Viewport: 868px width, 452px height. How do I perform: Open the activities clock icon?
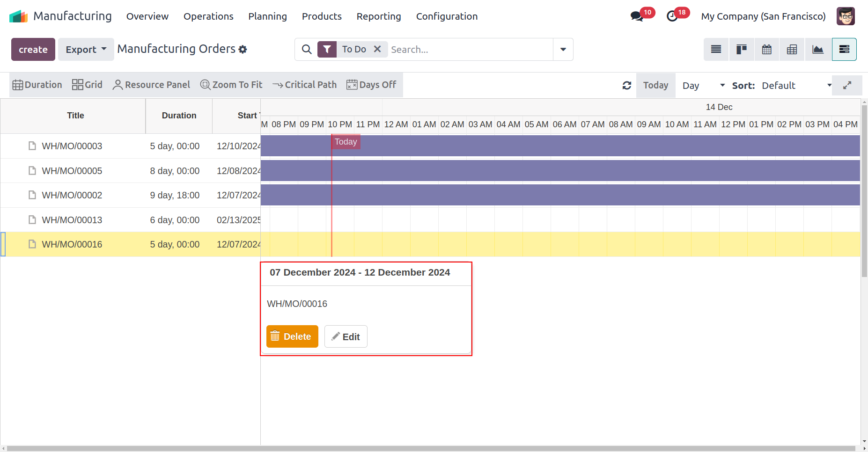click(x=672, y=16)
